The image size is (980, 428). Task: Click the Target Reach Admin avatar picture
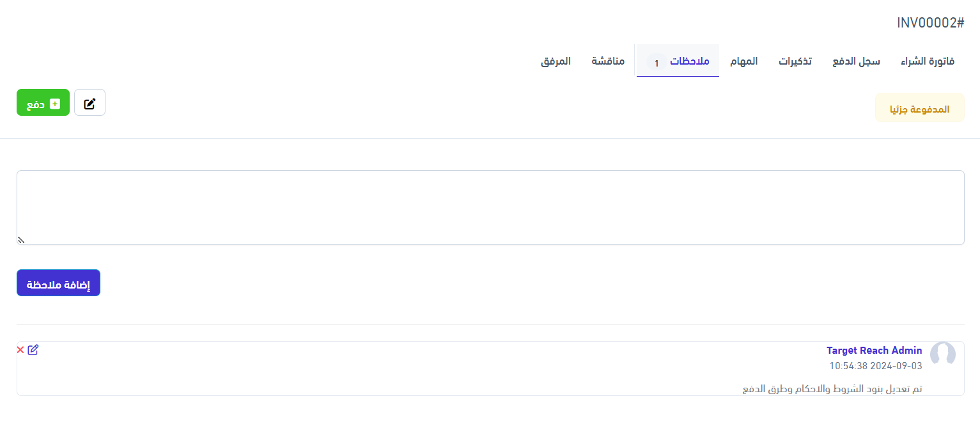(x=942, y=354)
